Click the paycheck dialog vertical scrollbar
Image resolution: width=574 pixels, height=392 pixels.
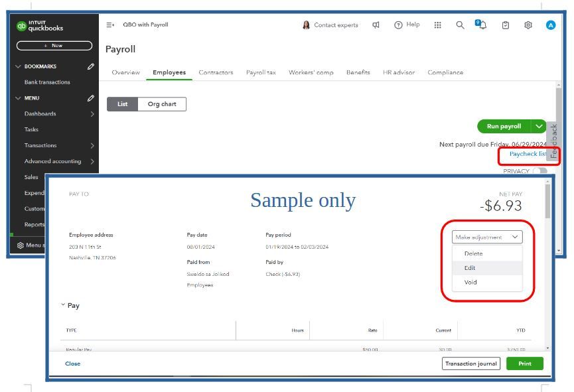coord(547,202)
